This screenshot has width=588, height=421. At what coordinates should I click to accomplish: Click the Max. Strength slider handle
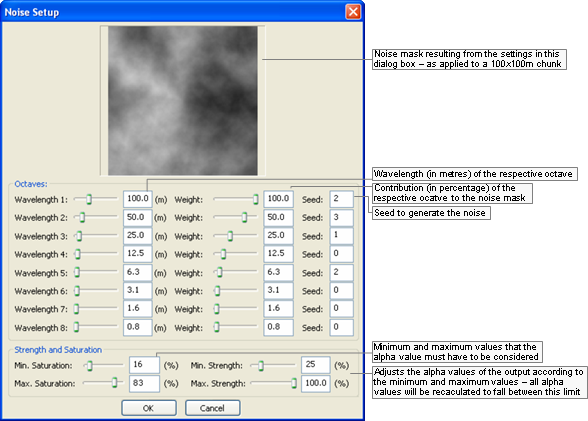(294, 383)
